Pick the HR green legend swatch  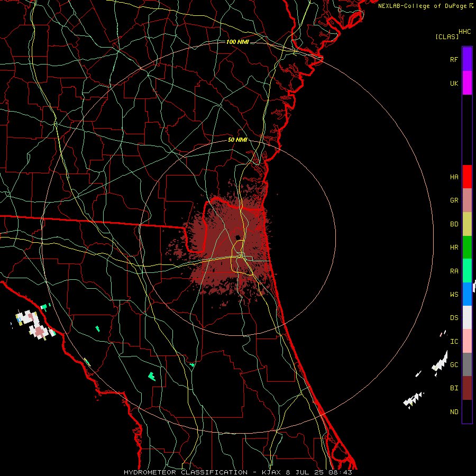pos(467,248)
